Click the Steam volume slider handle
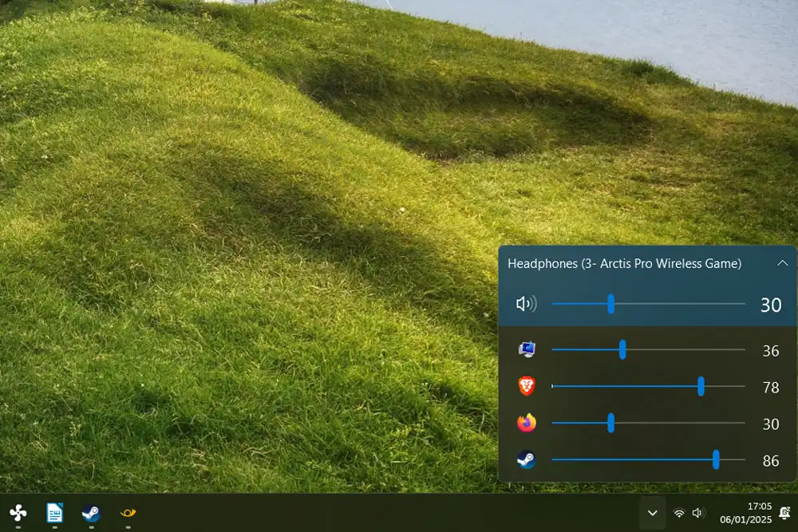The height and width of the screenshot is (532, 798). point(716,459)
